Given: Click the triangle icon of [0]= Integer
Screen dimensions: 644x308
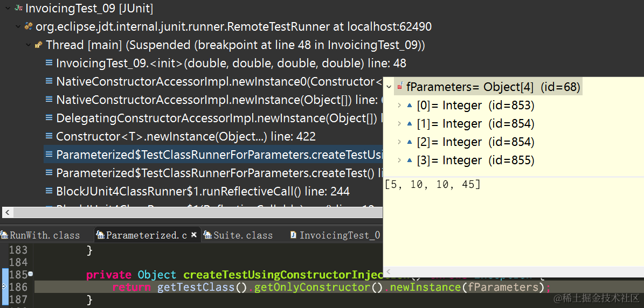Looking at the screenshot, I should (410, 106).
